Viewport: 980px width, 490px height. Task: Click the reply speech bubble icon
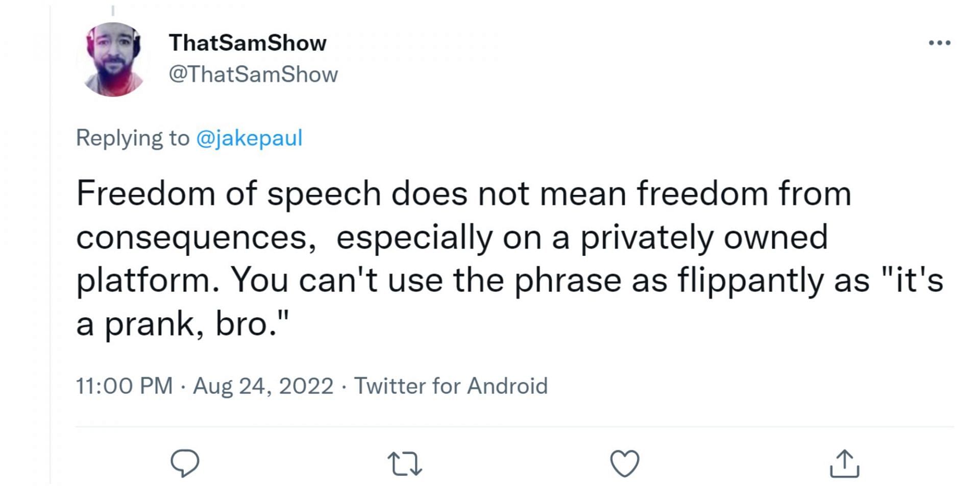coord(184,463)
